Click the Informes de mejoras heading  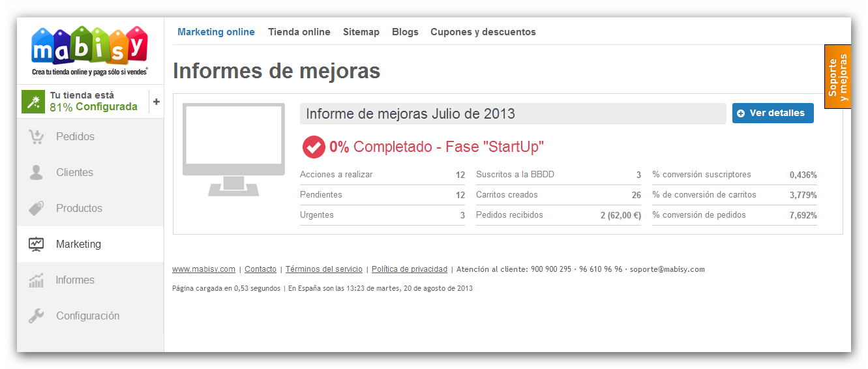[x=277, y=71]
